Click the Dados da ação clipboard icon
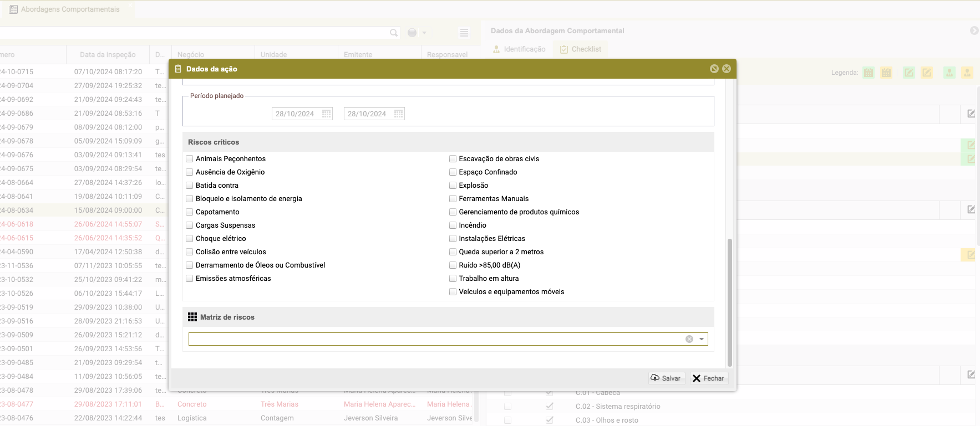 [x=178, y=69]
